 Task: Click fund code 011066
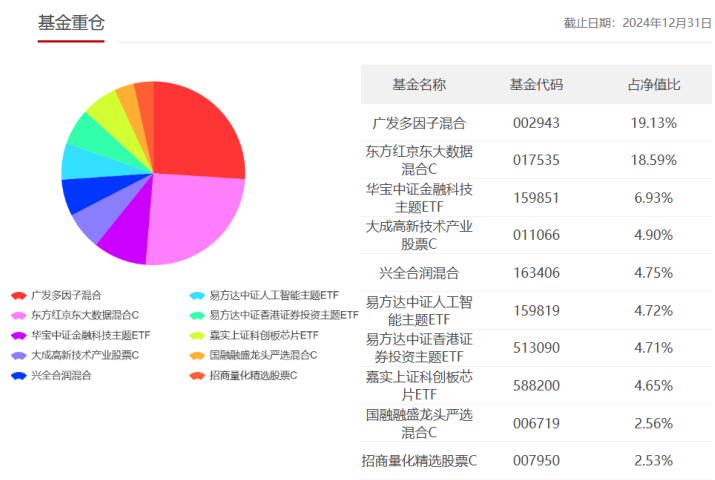(536, 235)
